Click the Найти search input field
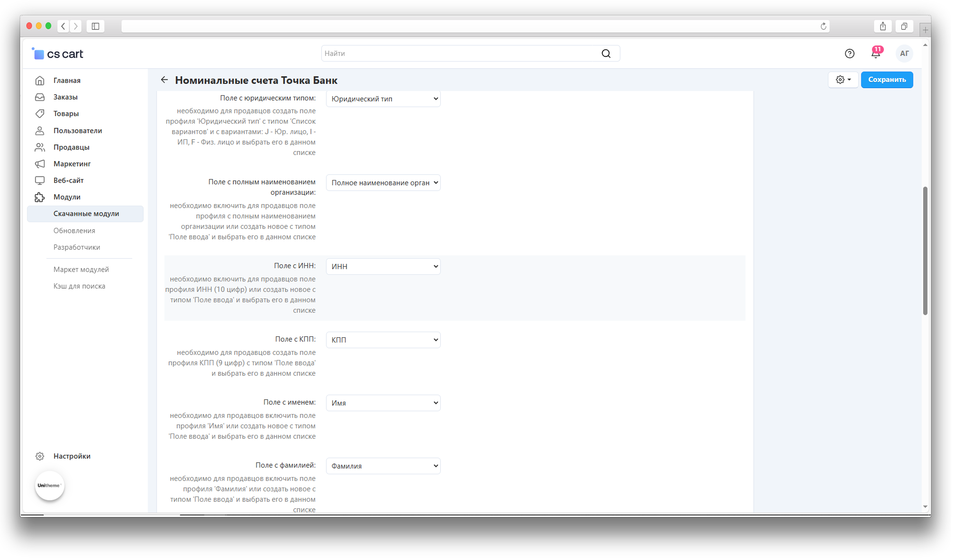954x560 pixels. (460, 54)
